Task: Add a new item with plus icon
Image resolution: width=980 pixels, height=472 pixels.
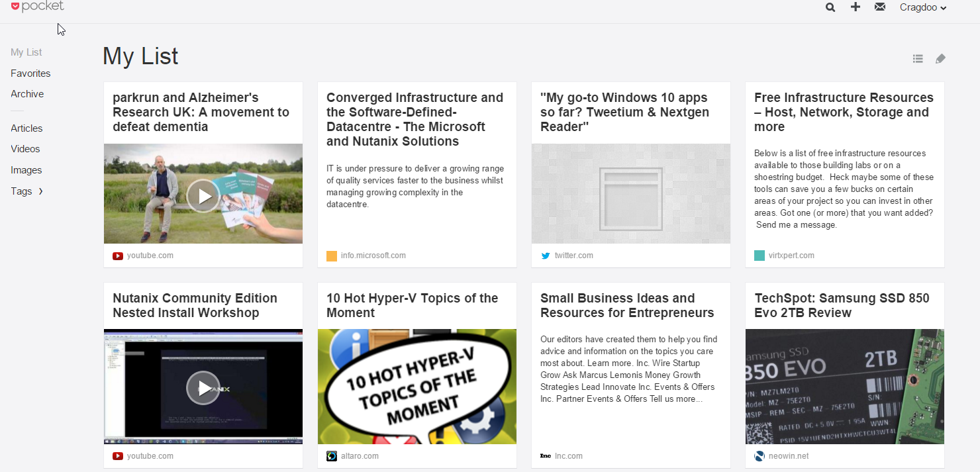Action: [856, 7]
